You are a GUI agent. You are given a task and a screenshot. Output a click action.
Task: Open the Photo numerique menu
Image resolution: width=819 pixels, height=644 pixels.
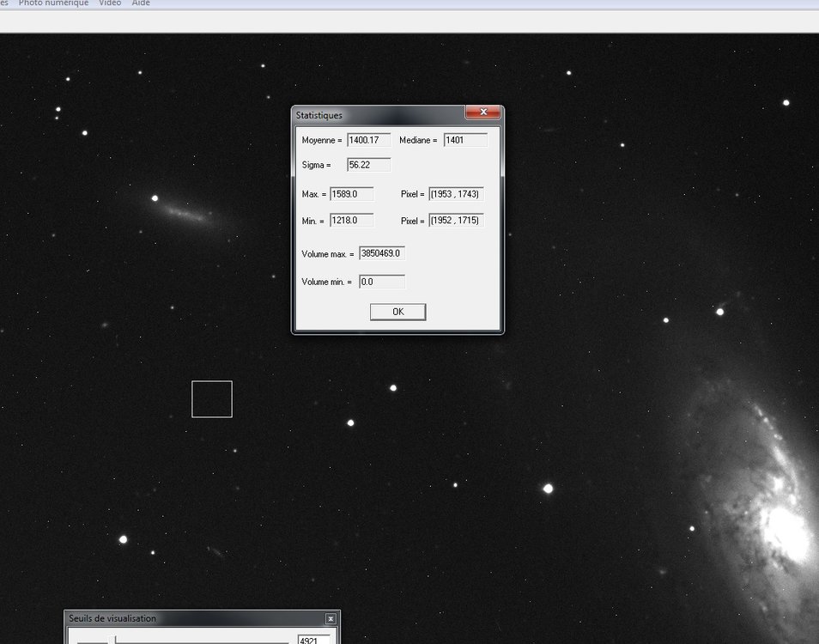(x=53, y=3)
